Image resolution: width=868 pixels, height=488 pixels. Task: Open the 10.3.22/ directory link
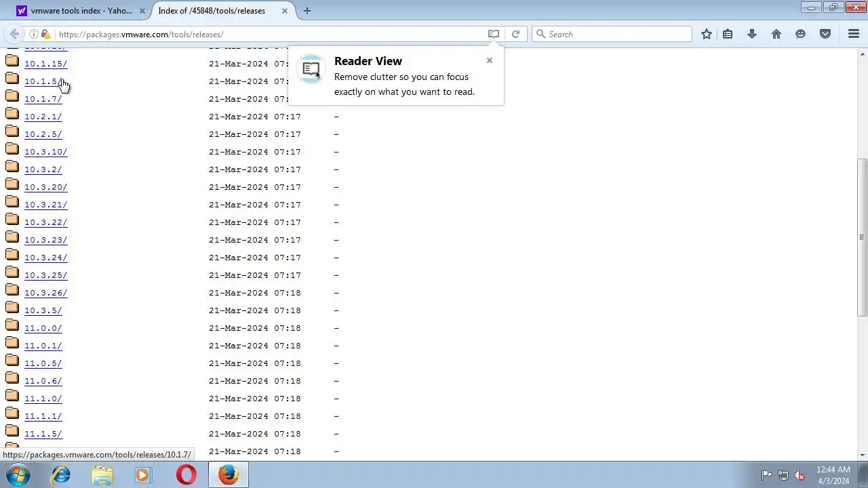pyautogui.click(x=45, y=222)
